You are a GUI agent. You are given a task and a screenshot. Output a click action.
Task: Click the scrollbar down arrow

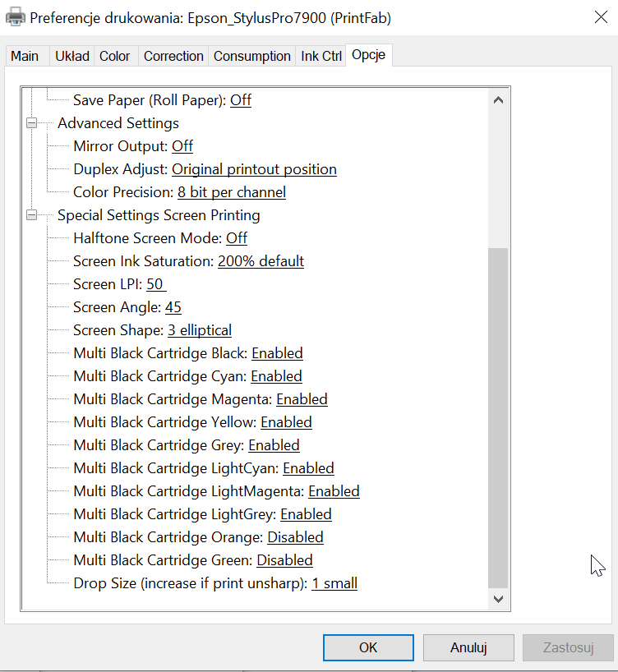pyautogui.click(x=497, y=600)
